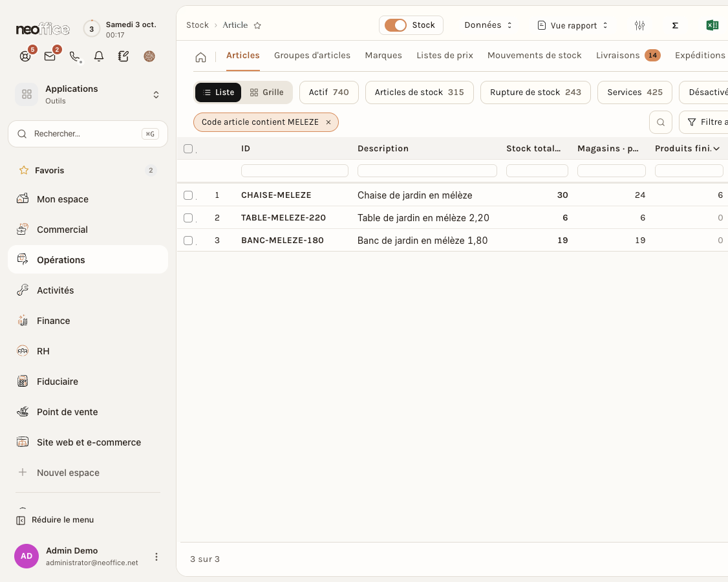Viewport: 728px width, 582px height.
Task: Tick the checkbox for BANC-MELEZE-180
Action: point(188,241)
